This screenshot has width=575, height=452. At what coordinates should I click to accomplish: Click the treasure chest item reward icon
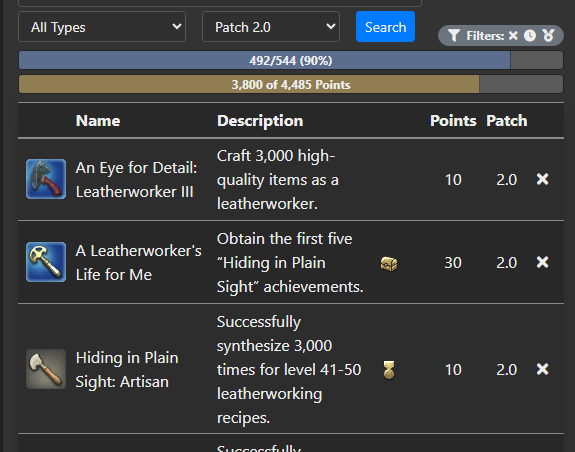click(x=389, y=263)
